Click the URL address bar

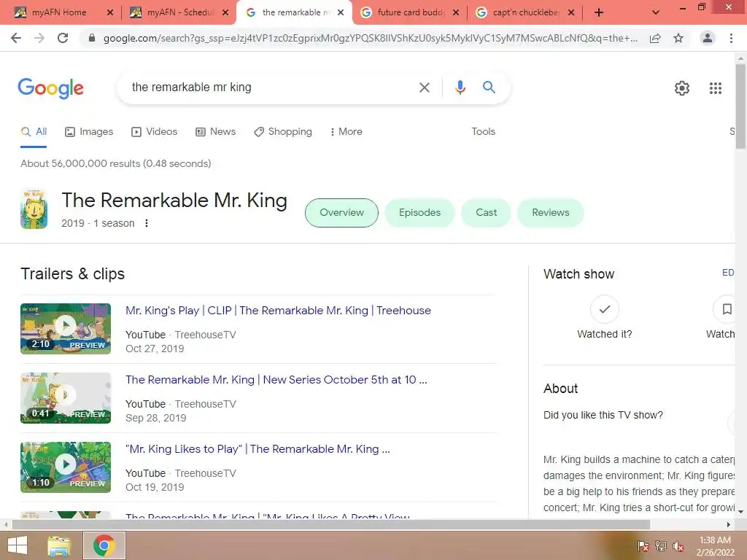370,38
